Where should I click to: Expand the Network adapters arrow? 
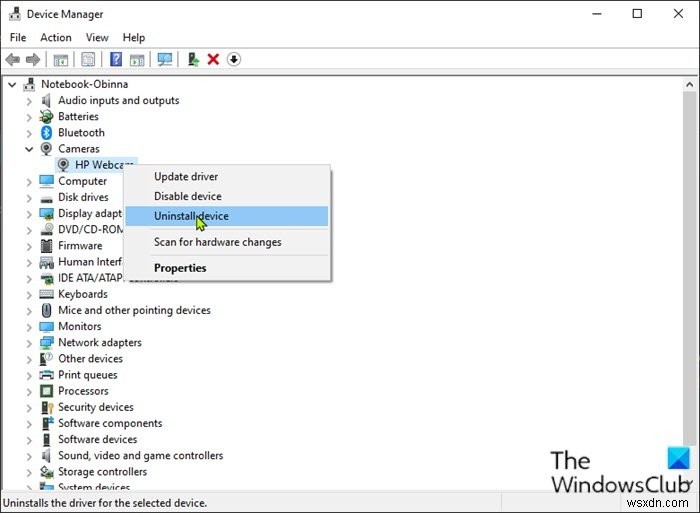click(29, 343)
